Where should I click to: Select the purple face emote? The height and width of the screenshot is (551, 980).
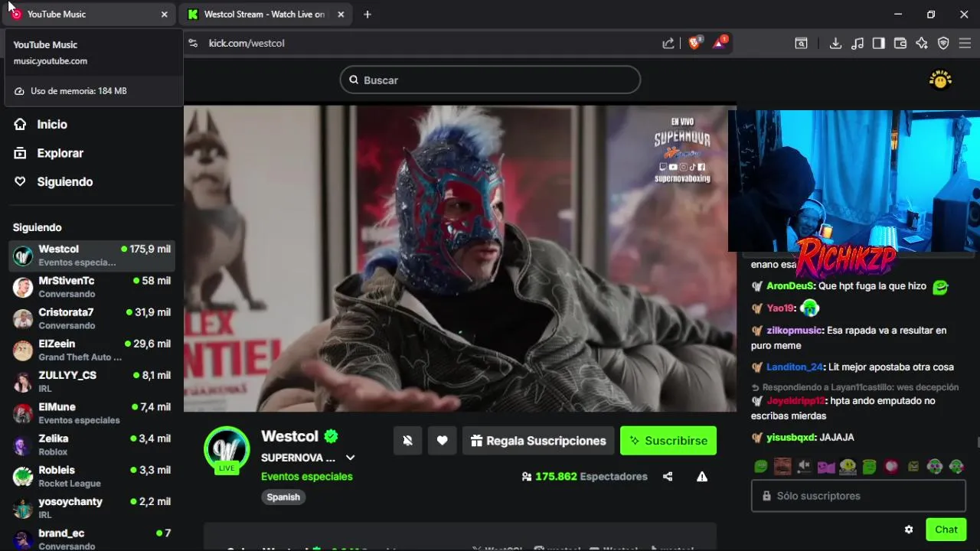click(x=825, y=466)
